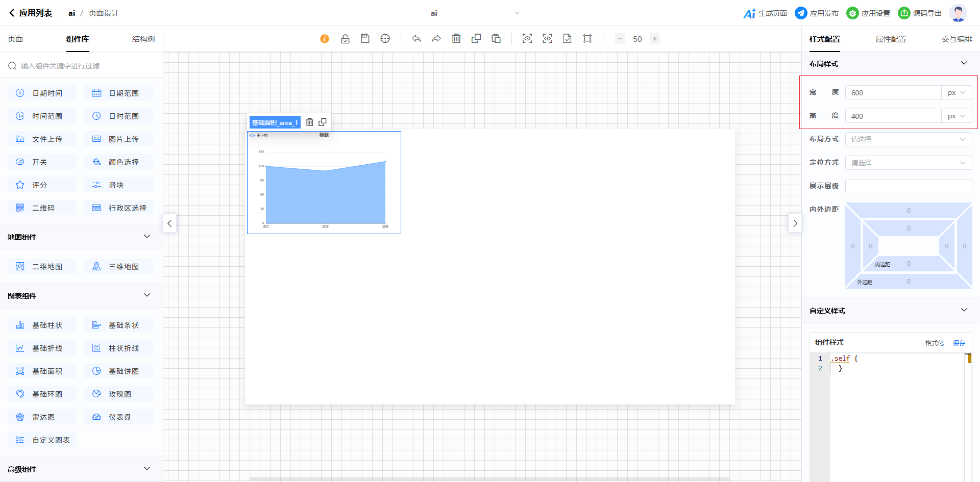Collapse the 图表组件 section
This screenshot has width=980, height=482.
(147, 295)
